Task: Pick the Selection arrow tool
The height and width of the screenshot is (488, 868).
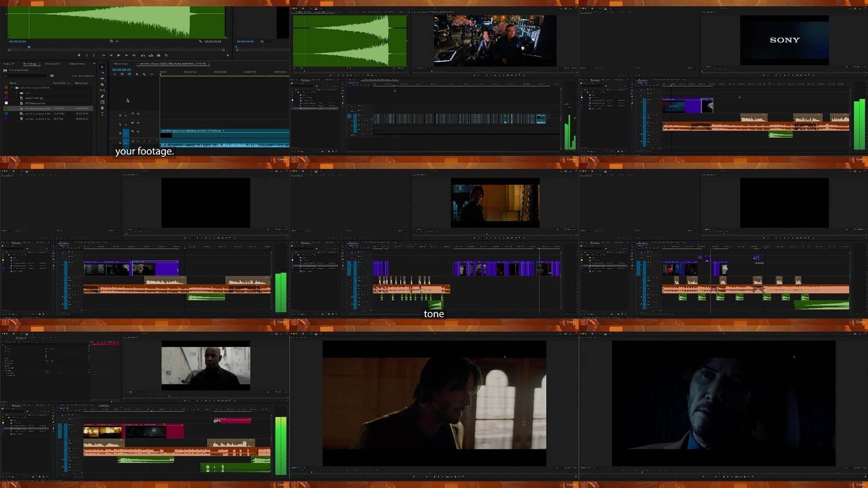Action: click(x=102, y=67)
